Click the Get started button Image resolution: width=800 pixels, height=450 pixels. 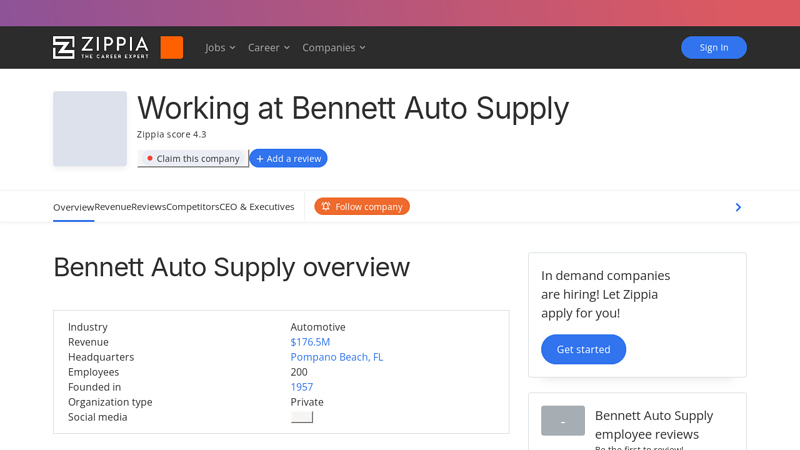583,349
